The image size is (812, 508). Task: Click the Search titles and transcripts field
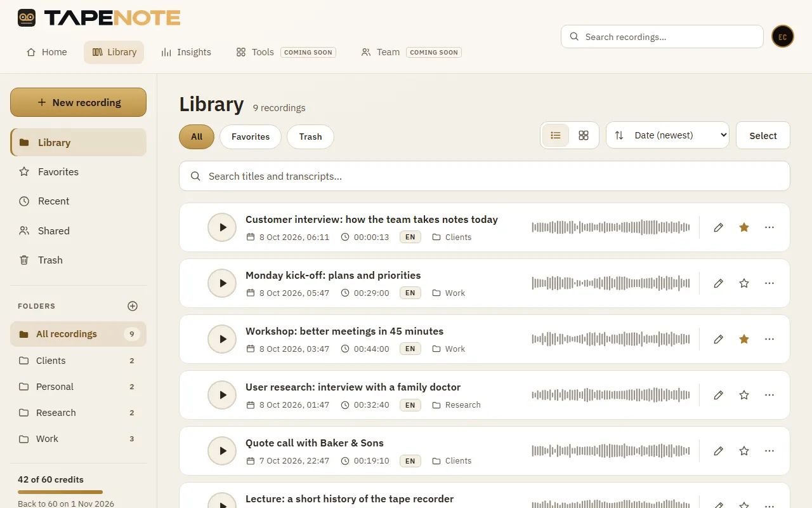(485, 176)
